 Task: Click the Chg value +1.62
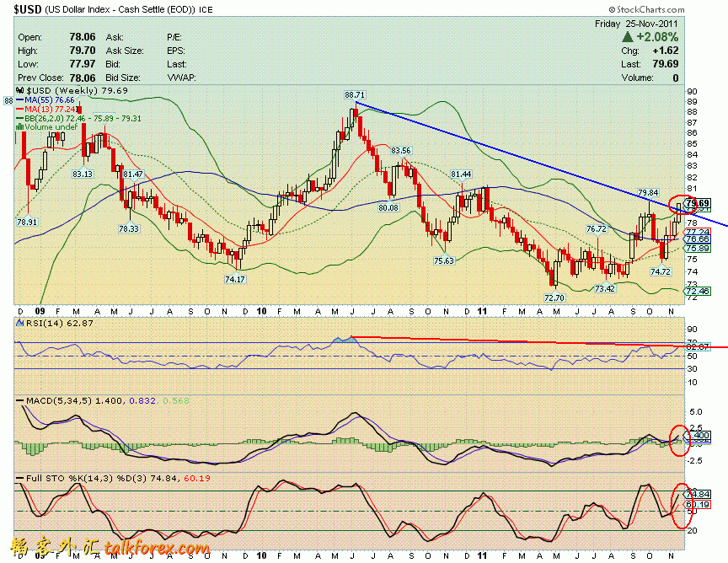tap(666, 51)
